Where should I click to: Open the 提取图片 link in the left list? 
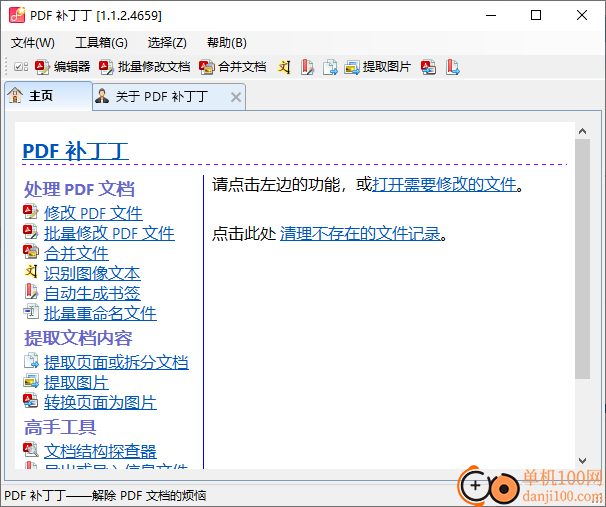[x=76, y=383]
